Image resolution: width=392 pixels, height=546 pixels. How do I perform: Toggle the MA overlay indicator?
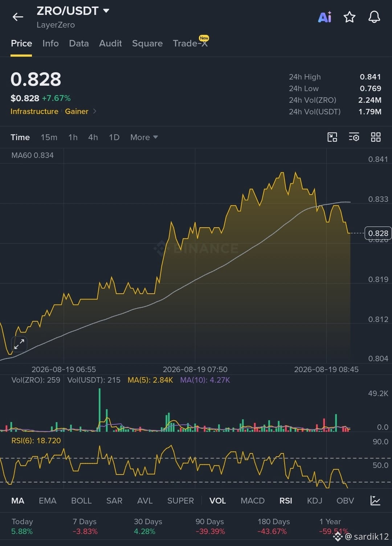pos(18,501)
